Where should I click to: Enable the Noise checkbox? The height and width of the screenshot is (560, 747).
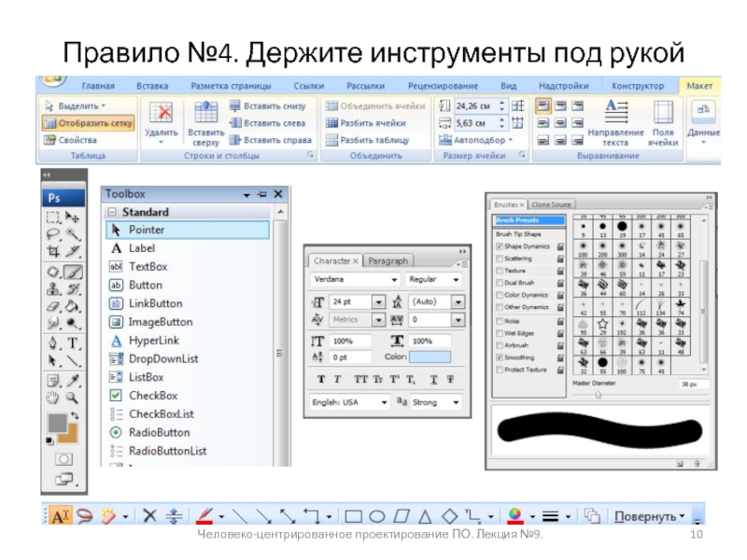point(500,321)
